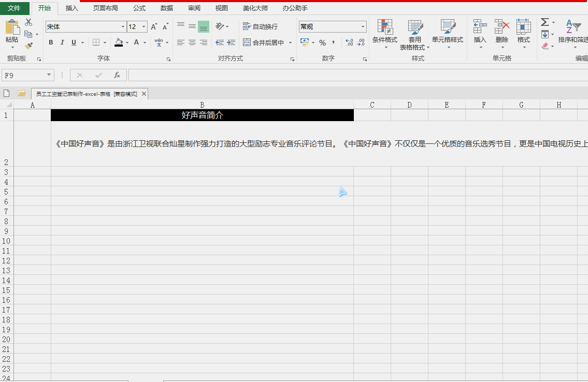Switch to 公式 ribbon tab
The height and width of the screenshot is (382, 588).
(139, 8)
